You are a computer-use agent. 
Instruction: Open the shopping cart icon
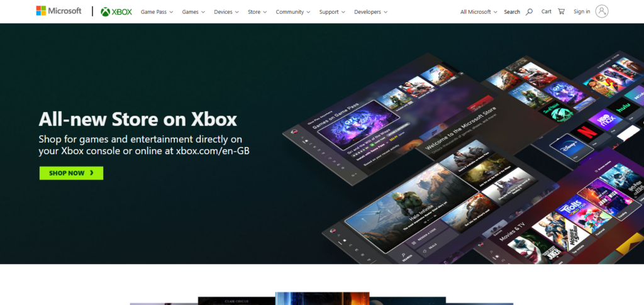pyautogui.click(x=561, y=11)
